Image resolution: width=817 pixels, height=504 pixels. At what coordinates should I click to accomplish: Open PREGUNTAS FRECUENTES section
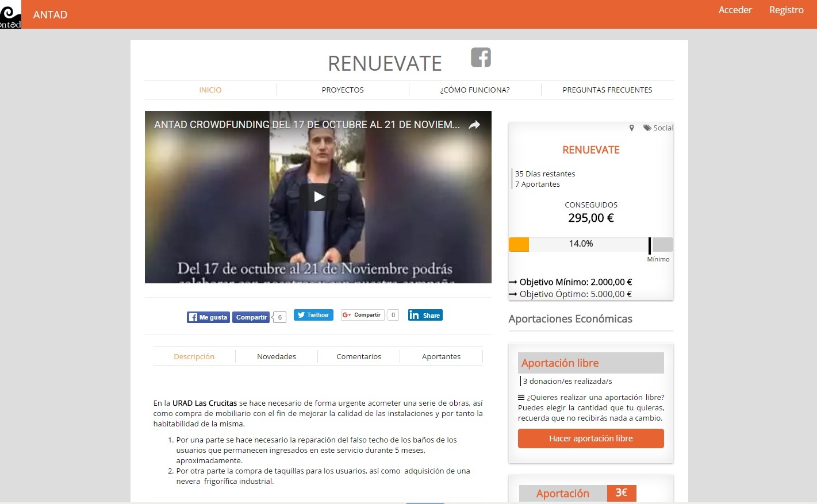(x=607, y=90)
